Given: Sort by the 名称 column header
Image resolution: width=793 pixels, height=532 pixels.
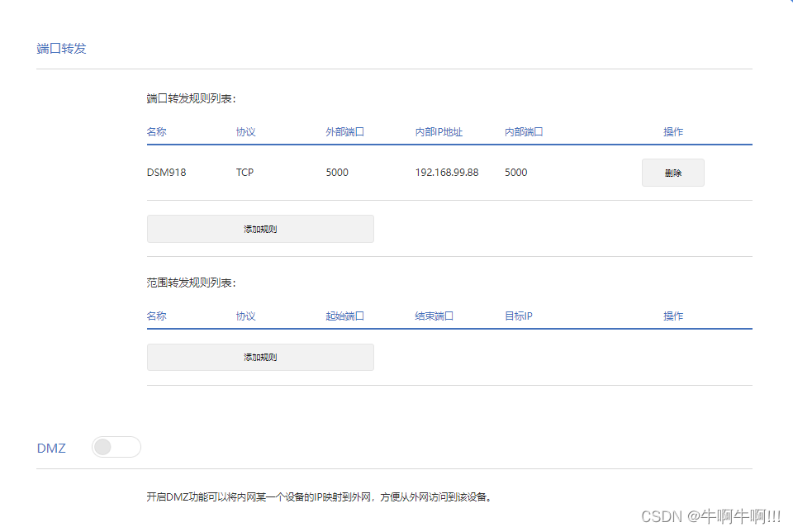Looking at the screenshot, I should click(156, 131).
